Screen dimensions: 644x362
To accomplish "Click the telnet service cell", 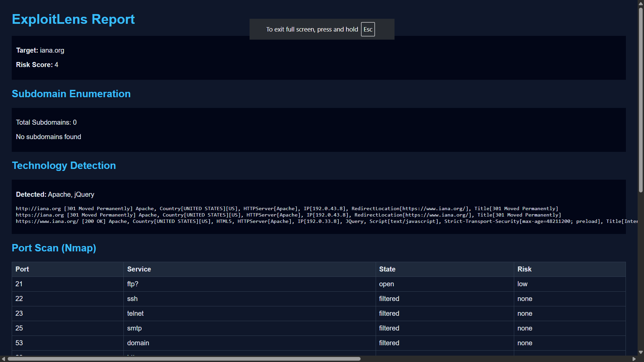I will (135, 313).
